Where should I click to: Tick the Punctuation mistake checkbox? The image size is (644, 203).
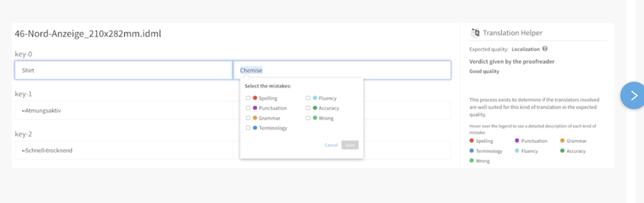click(248, 108)
